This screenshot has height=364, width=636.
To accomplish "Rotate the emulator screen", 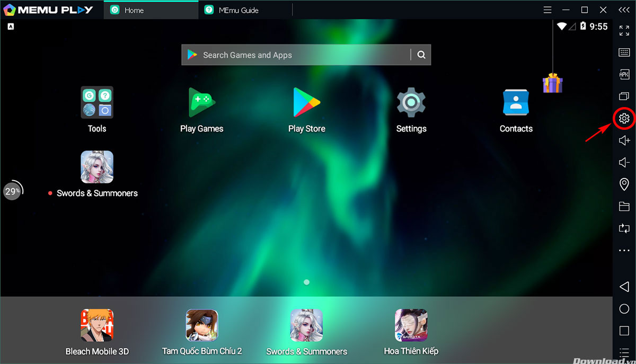I will click(x=623, y=228).
